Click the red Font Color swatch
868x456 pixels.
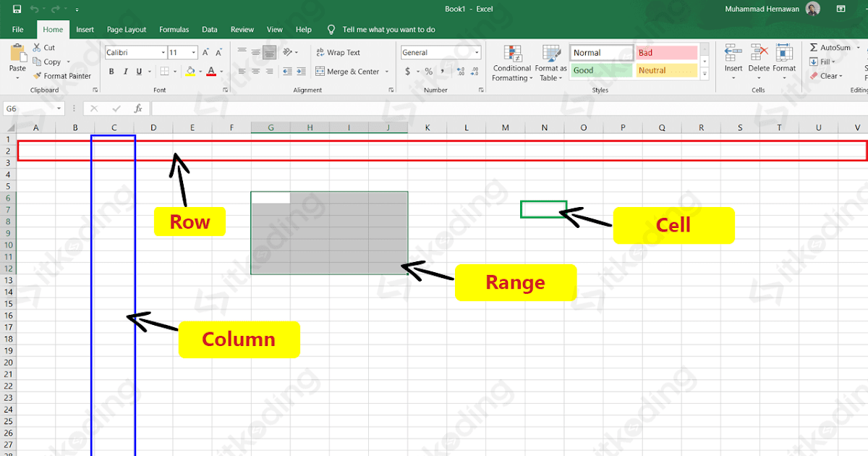[x=212, y=71]
